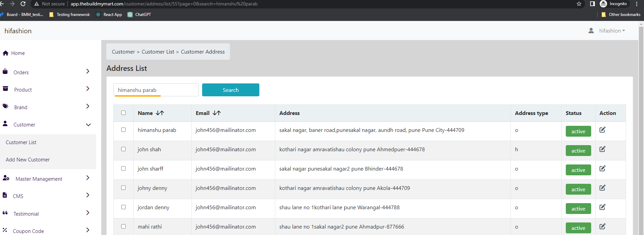Expand the Testimonial menu chevron

tap(88, 213)
